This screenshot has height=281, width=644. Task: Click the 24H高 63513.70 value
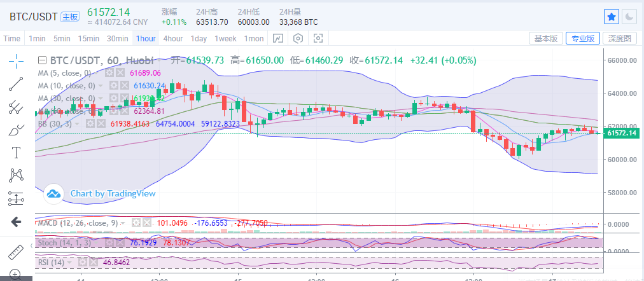coord(212,22)
